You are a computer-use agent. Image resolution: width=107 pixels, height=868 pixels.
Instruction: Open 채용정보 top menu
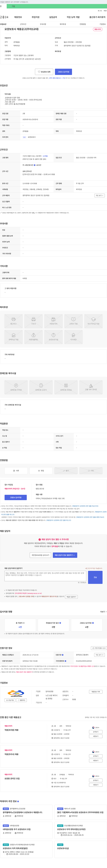click(x=18, y=17)
